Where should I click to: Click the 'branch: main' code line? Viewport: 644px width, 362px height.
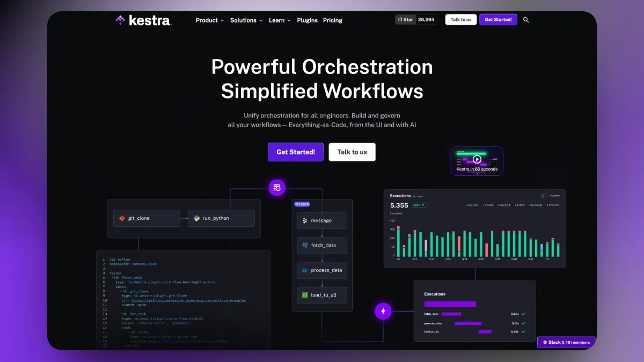coord(134,305)
